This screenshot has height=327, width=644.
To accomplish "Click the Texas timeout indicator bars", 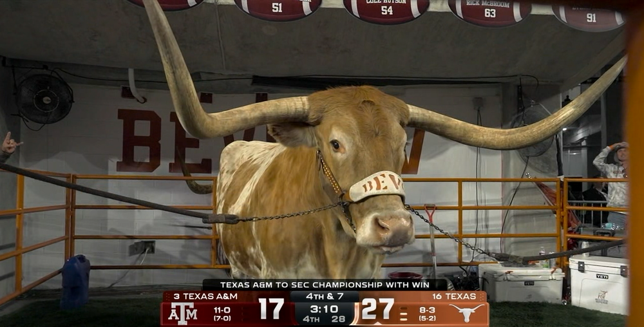I will tap(404, 314).
